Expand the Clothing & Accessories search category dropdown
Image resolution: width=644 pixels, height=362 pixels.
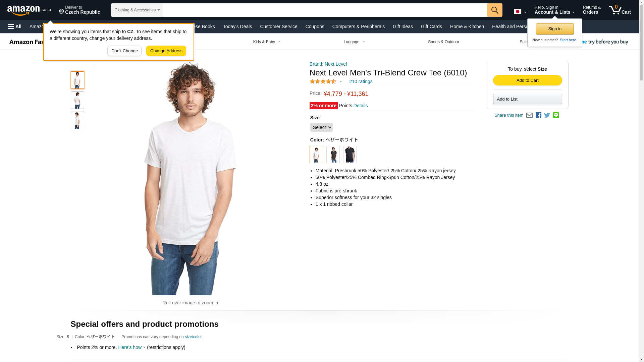coord(137,10)
